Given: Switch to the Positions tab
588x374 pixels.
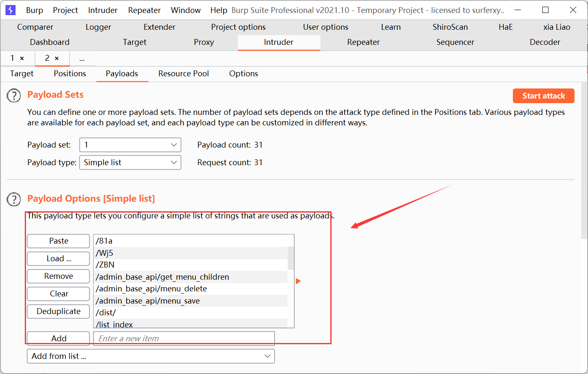Looking at the screenshot, I should pyautogui.click(x=70, y=73).
